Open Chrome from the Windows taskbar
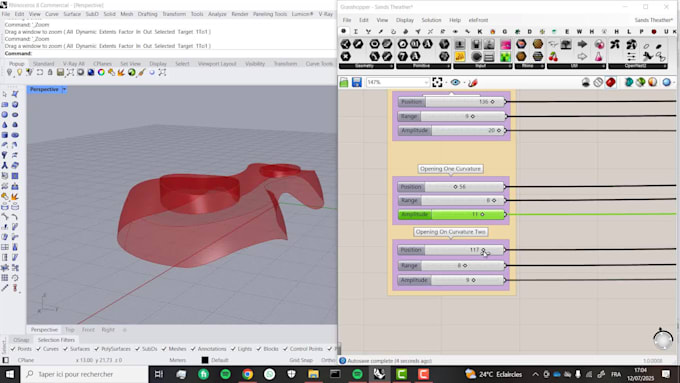Screen dimensions: 680x383 (248, 374)
